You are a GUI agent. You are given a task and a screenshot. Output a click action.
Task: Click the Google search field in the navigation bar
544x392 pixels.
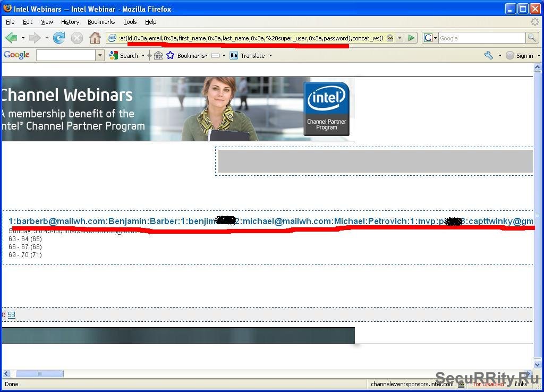(x=482, y=38)
